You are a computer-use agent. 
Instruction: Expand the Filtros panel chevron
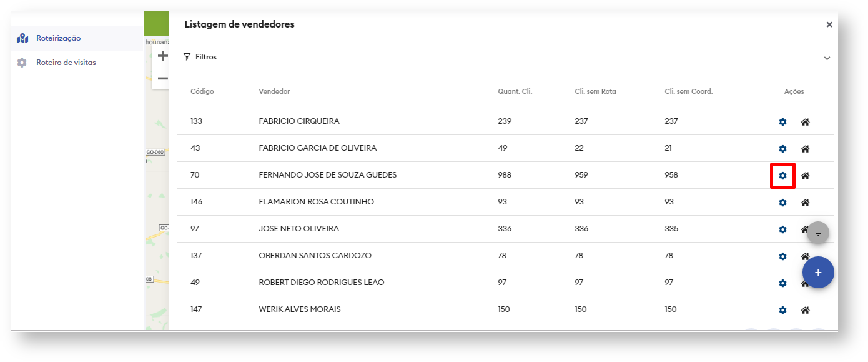coord(827,58)
